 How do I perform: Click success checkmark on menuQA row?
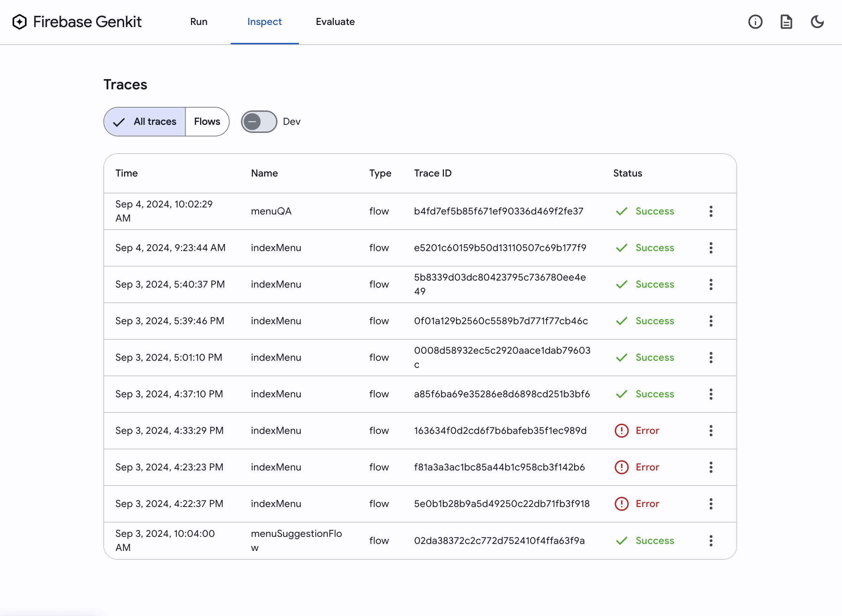coord(621,211)
